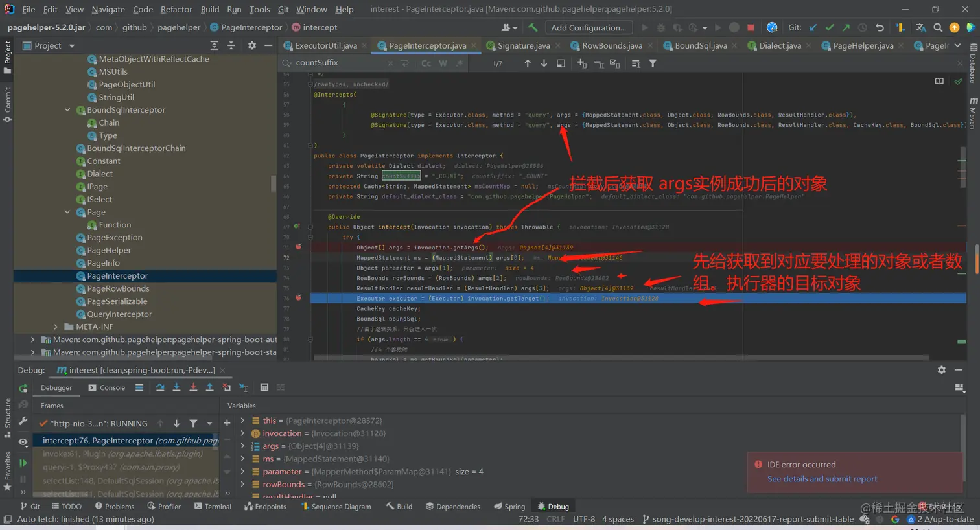The width and height of the screenshot is (980, 530).
Task: Click the Git Commit checkmark icon
Action: pyautogui.click(x=830, y=27)
